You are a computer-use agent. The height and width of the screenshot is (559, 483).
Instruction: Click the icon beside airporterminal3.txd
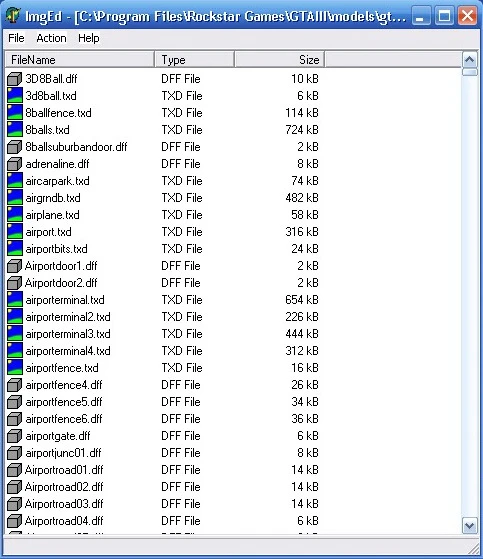tap(15, 334)
